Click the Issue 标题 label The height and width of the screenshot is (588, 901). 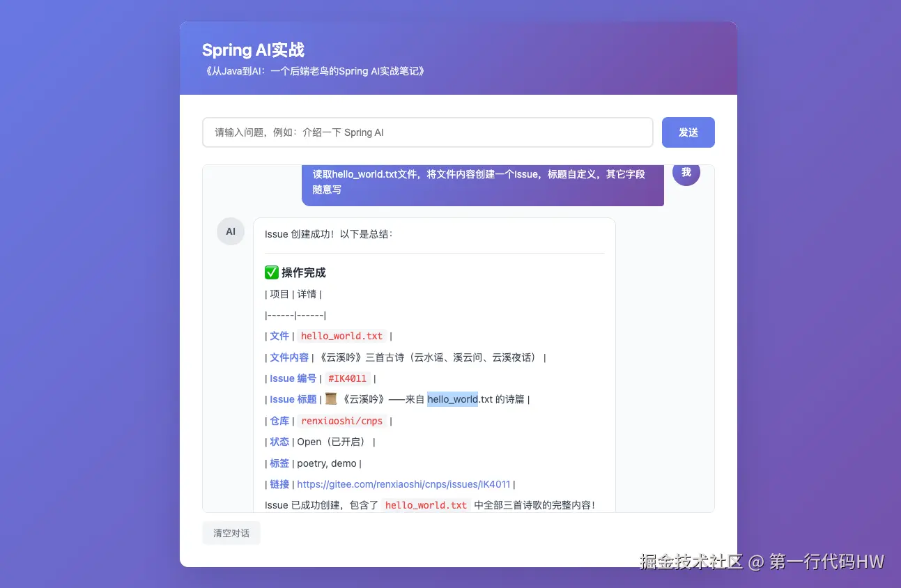click(x=293, y=399)
